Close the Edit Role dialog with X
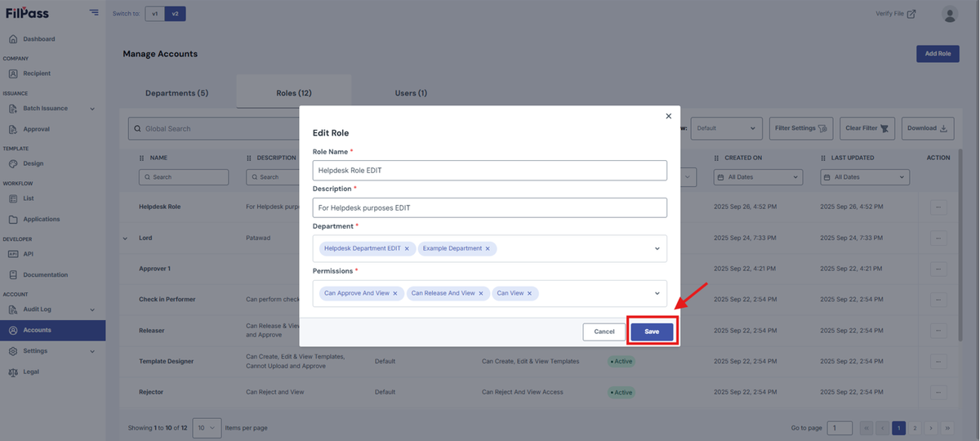Viewport: 980px width, 441px height. pos(669,117)
